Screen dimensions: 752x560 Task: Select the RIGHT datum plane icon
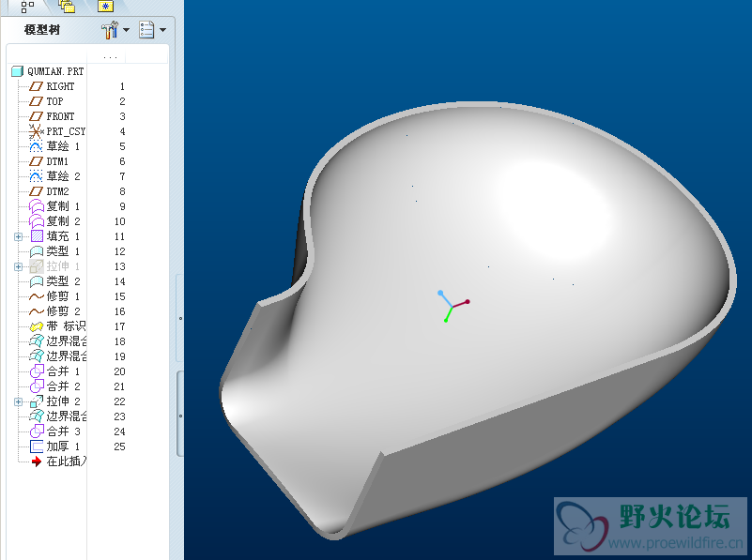pyautogui.click(x=36, y=86)
